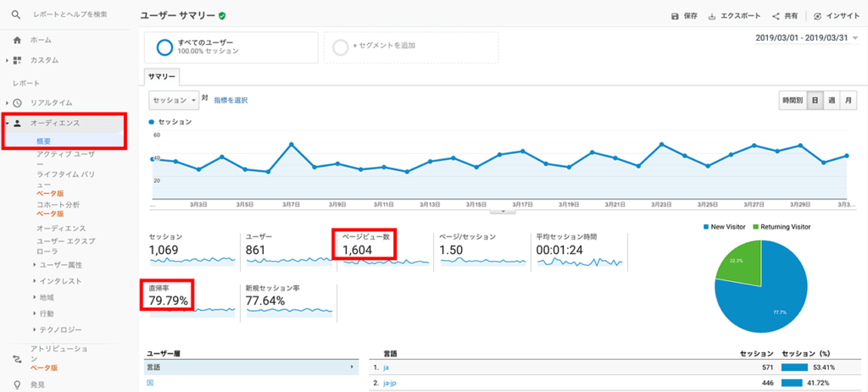Expand インタレスト submenu

click(34, 281)
